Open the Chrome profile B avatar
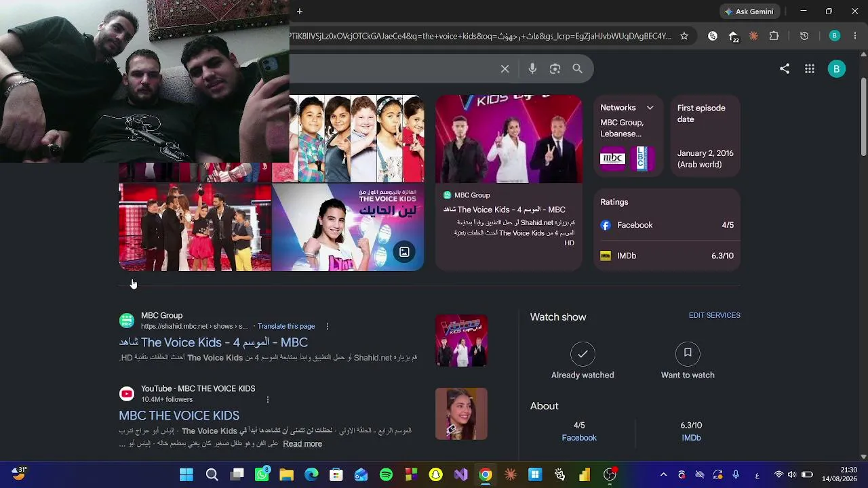Viewport: 868px width, 488px height. (x=835, y=36)
